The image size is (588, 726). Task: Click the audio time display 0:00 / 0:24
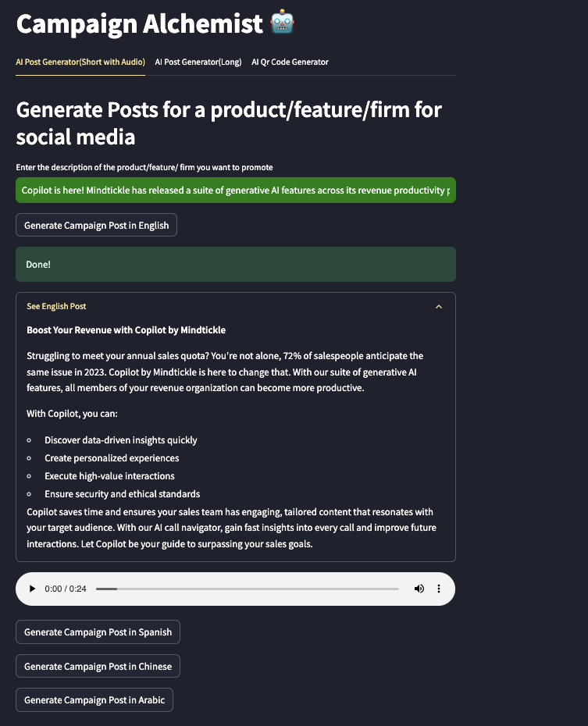[66, 589]
